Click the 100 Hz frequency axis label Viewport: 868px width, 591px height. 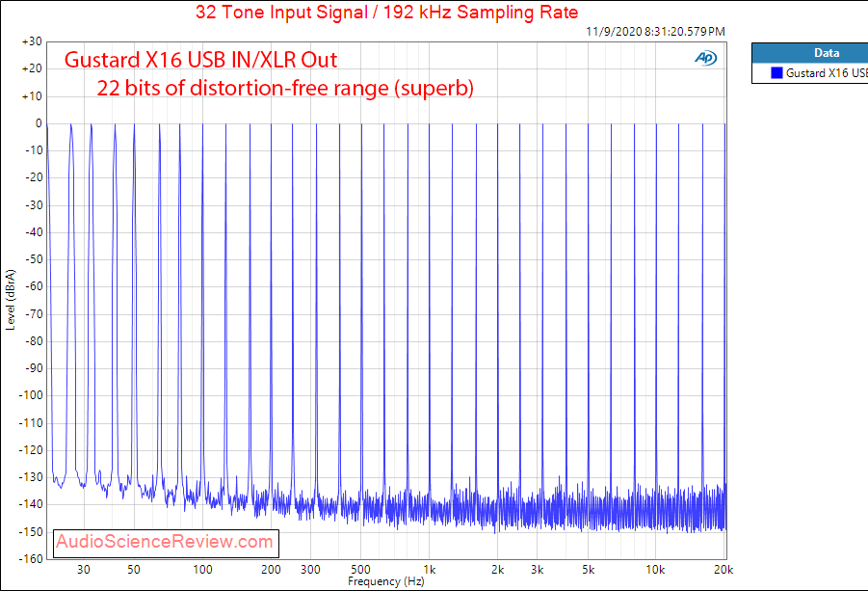[x=202, y=570]
